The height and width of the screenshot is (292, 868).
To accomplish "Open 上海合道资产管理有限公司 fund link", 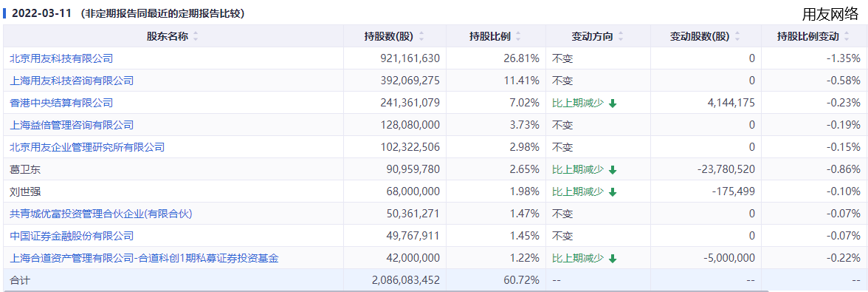I will click(145, 258).
